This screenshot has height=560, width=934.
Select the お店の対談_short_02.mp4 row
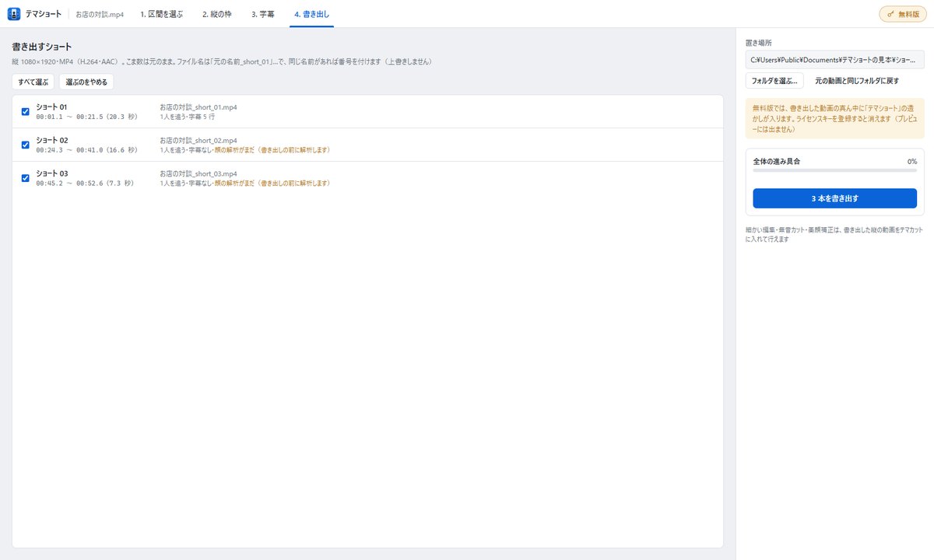[367, 145]
